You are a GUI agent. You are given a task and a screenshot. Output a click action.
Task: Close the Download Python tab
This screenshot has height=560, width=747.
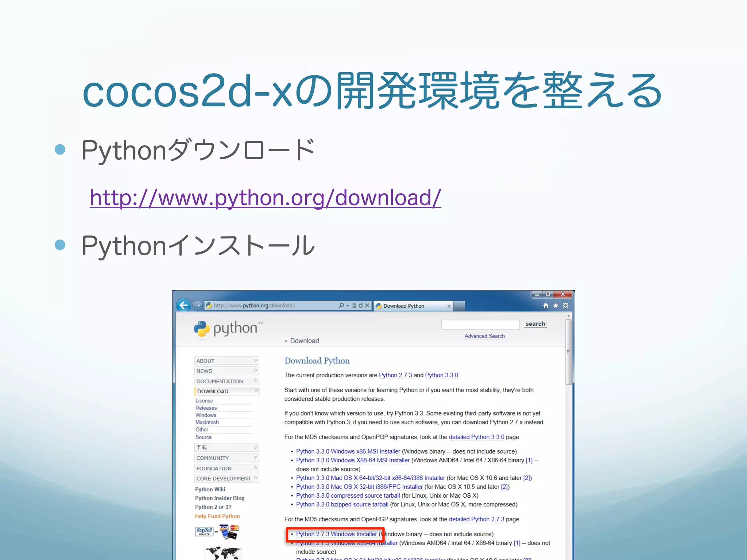click(449, 306)
